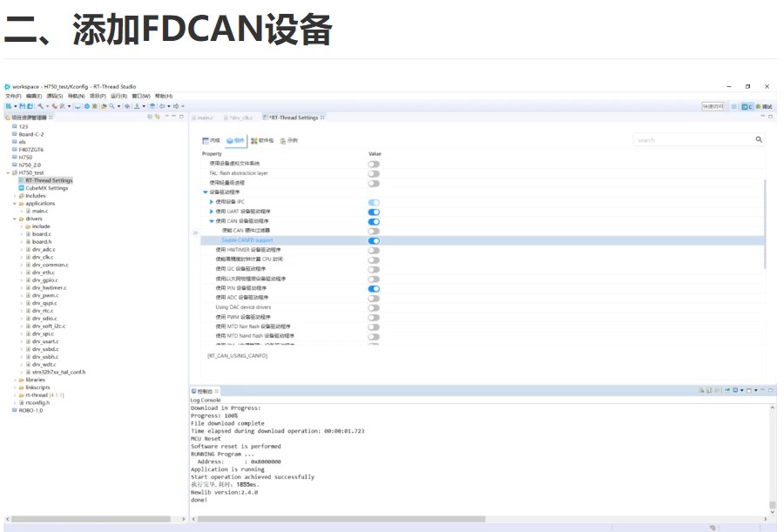The height and width of the screenshot is (532, 784).
Task: Expand 使用 UART 设备驱动程序 arrow
Action: pyautogui.click(x=211, y=212)
